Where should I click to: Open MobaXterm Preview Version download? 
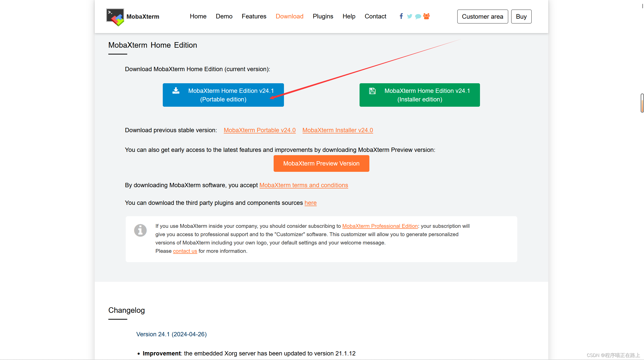tap(321, 163)
